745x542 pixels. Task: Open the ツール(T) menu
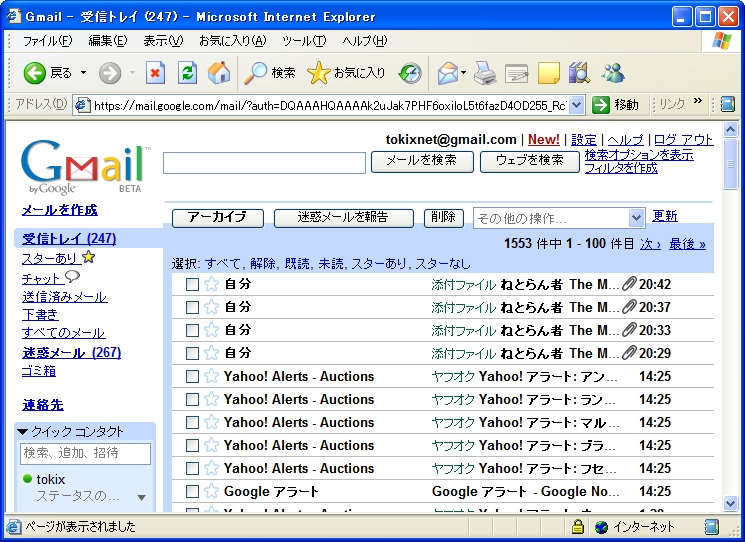304,41
